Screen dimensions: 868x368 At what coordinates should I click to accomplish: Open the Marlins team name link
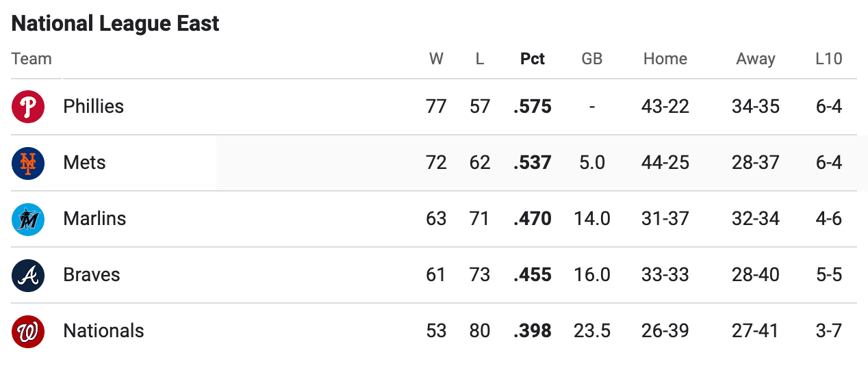coord(94,219)
